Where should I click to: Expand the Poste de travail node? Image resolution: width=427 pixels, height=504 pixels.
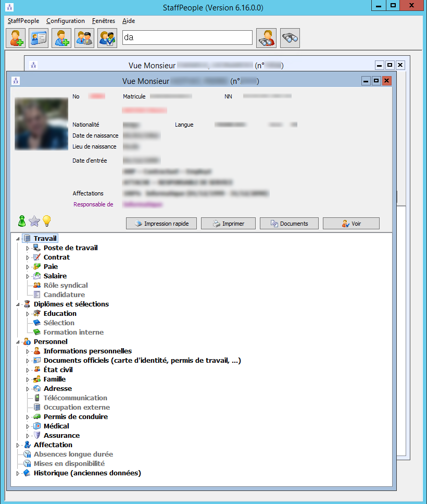[28, 248]
